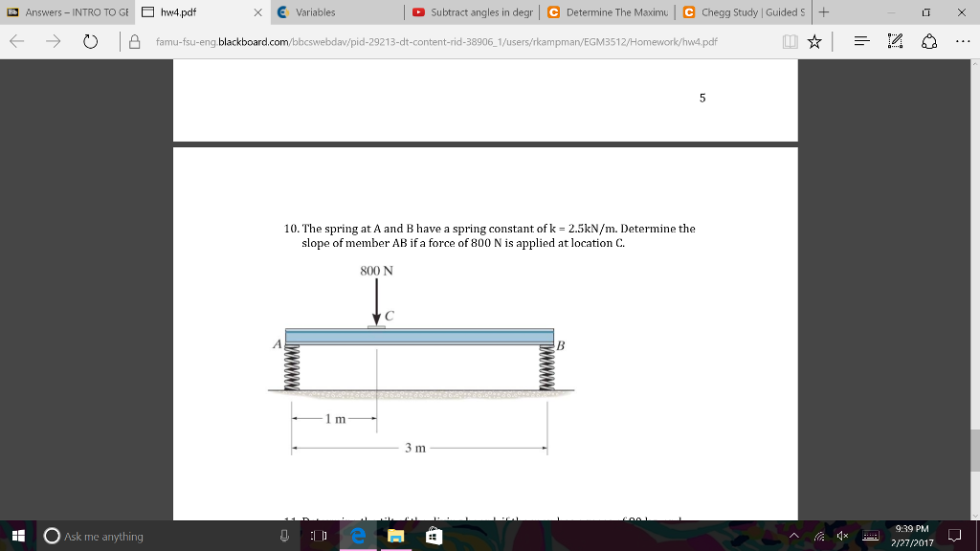Screen dimensions: 980x551
Task: Expand hidden system tray icons
Action: pos(795,537)
